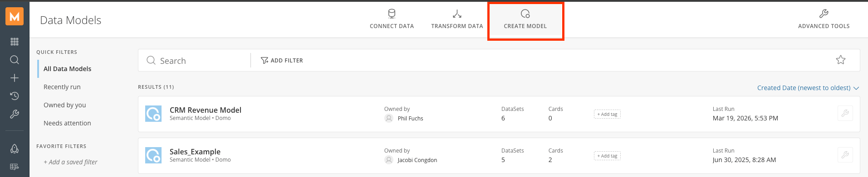Screen dimensions: 868x177
Task: Open the rocket icon in sidebar
Action: click(15, 148)
